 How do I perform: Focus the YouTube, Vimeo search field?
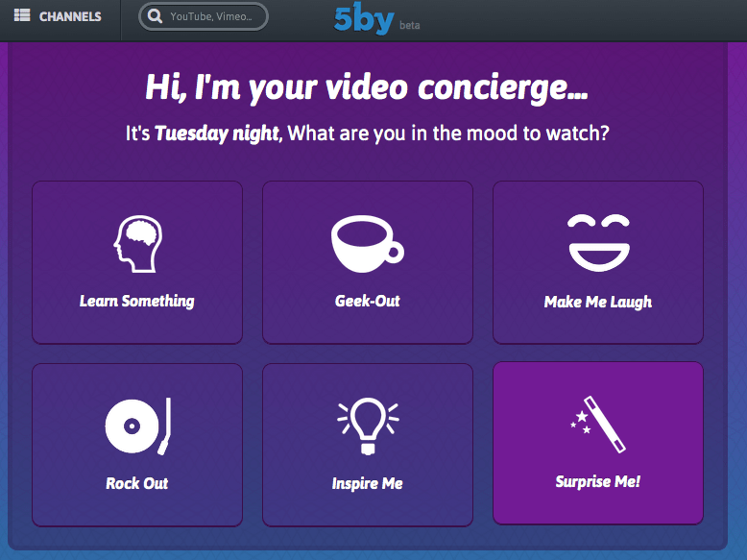(x=204, y=16)
